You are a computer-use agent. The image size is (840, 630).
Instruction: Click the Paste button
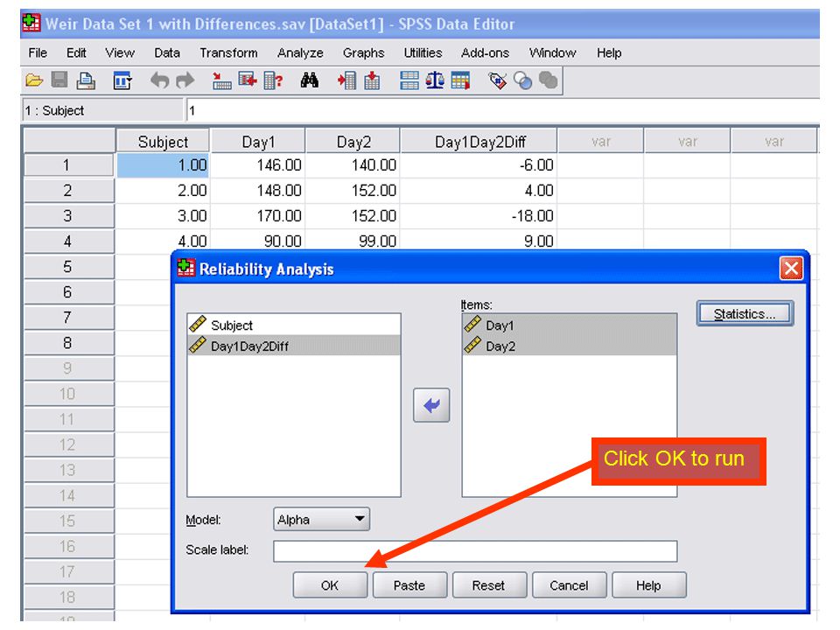point(409,585)
